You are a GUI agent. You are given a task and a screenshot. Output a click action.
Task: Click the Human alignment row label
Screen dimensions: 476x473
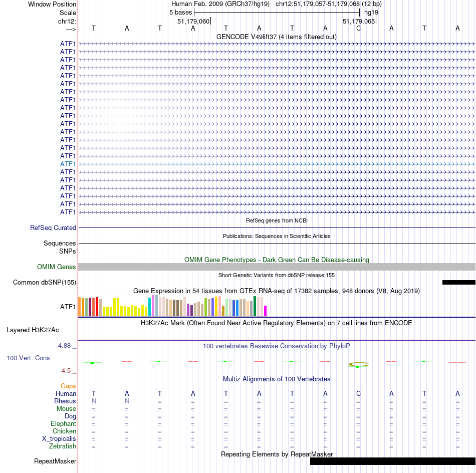point(66,393)
